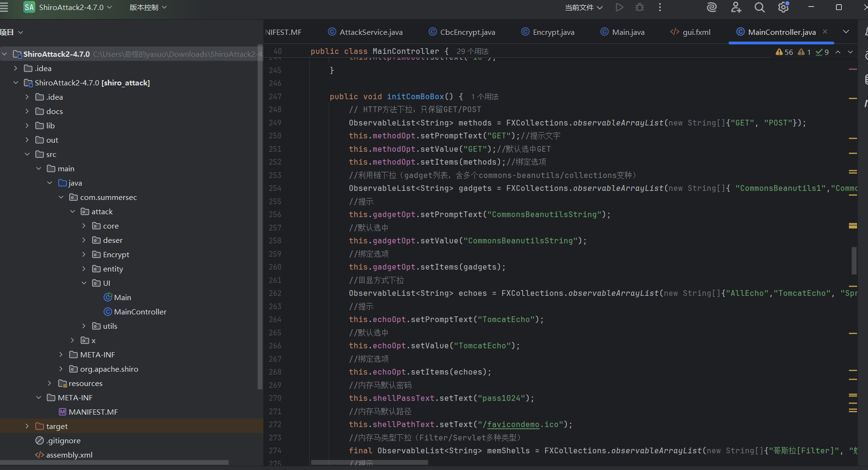868x470 pixels.
Task: Open MANIFEST.MF in the project tree
Action: coord(93,412)
